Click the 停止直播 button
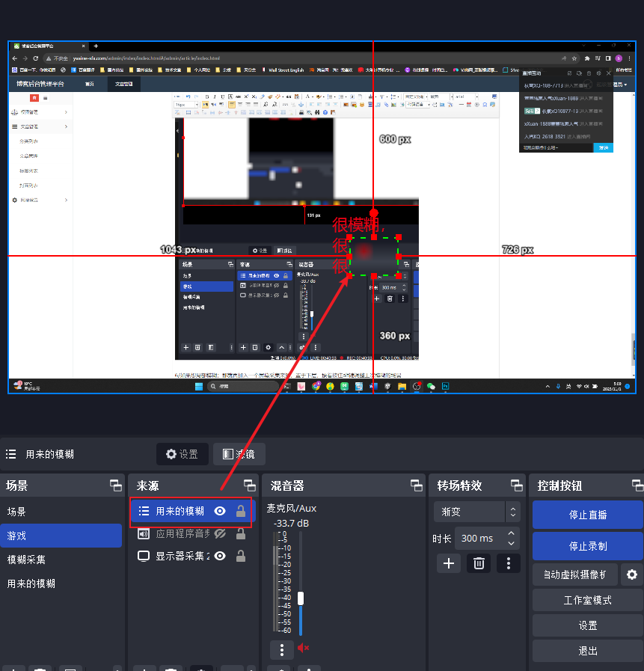 pyautogui.click(x=587, y=515)
